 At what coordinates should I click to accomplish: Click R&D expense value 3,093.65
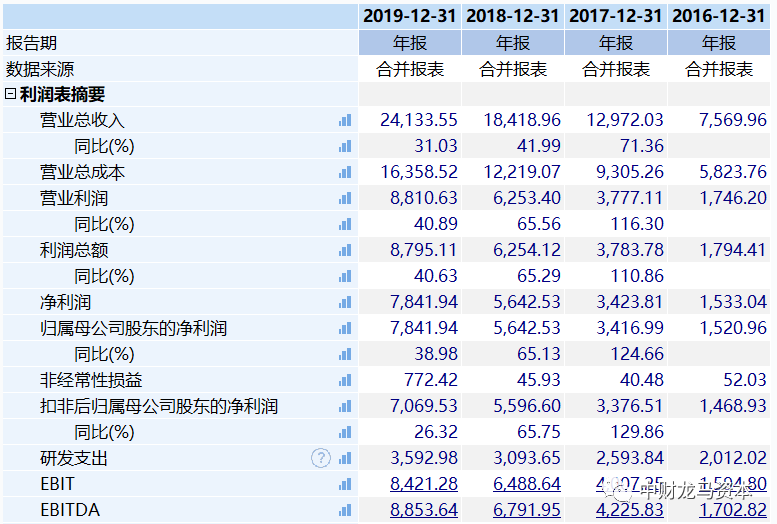527,458
